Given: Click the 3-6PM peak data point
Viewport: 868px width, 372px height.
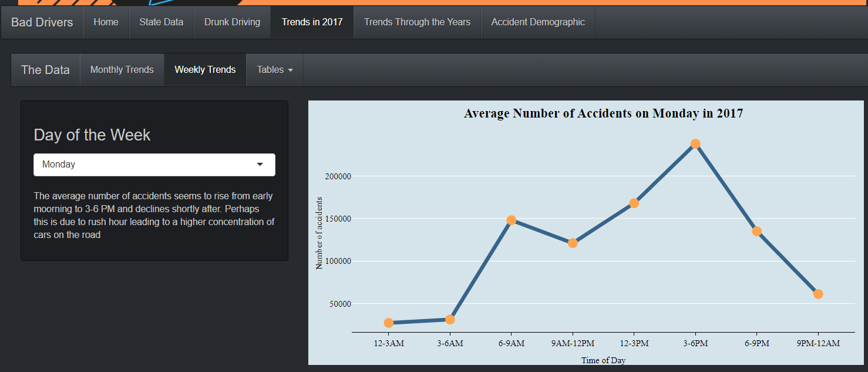Looking at the screenshot, I should pos(695,143).
